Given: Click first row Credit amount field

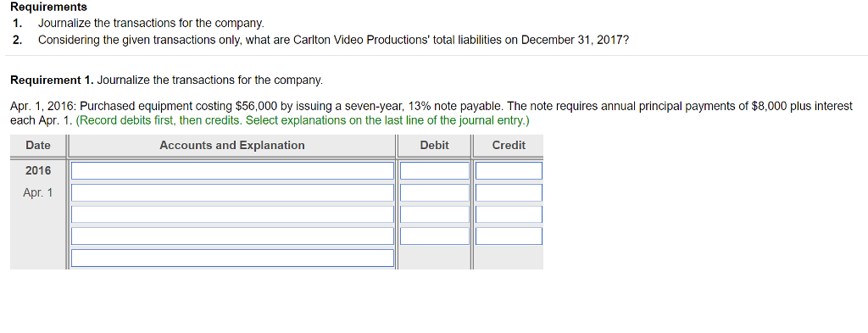Looking at the screenshot, I should tap(509, 170).
